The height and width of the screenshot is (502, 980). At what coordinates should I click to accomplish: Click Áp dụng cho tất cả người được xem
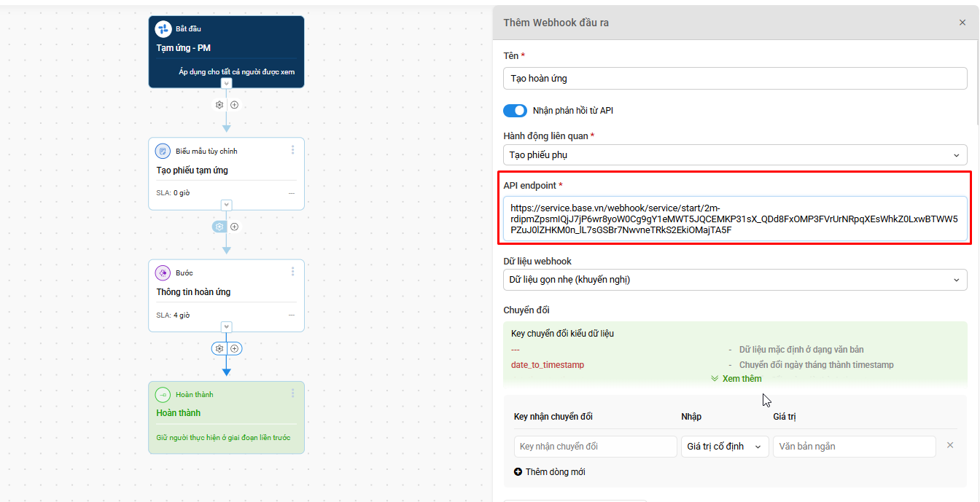click(x=237, y=72)
